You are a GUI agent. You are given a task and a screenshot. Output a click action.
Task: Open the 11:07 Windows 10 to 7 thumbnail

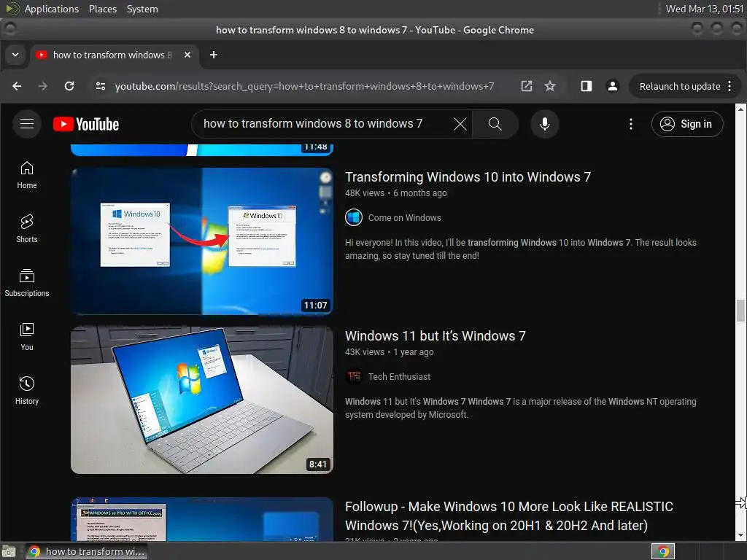[x=202, y=241]
